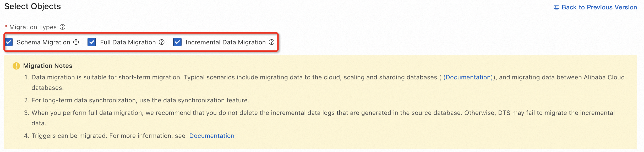Select the Migration Notes panel title

pos(47,66)
